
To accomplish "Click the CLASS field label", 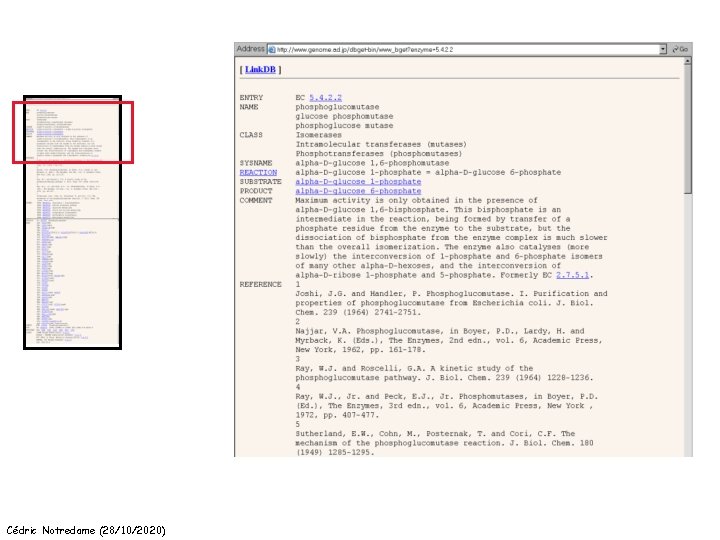I will click(x=251, y=135).
